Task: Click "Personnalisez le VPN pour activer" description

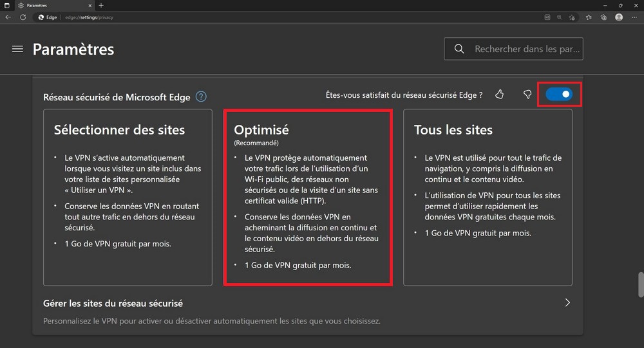Action: (212, 321)
